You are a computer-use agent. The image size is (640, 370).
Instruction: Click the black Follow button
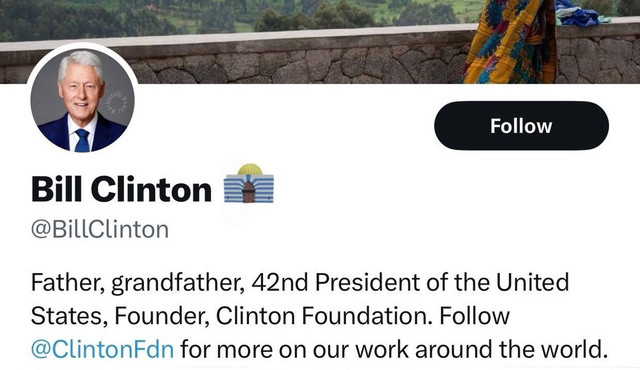(x=521, y=126)
